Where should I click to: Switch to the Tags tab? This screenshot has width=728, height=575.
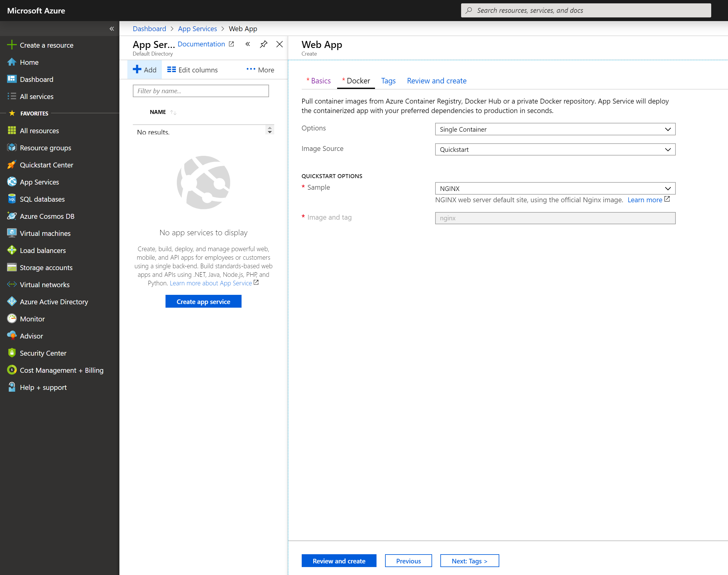pyautogui.click(x=388, y=81)
